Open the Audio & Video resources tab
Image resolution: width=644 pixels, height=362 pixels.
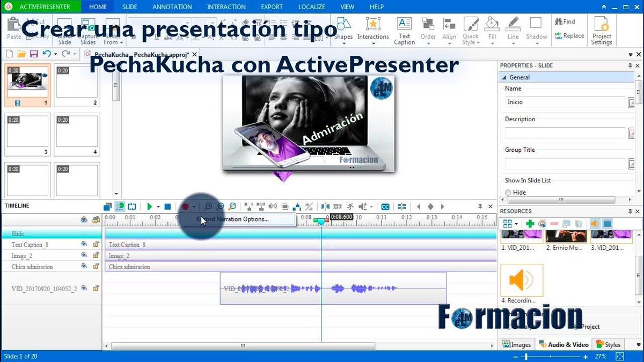click(x=563, y=344)
